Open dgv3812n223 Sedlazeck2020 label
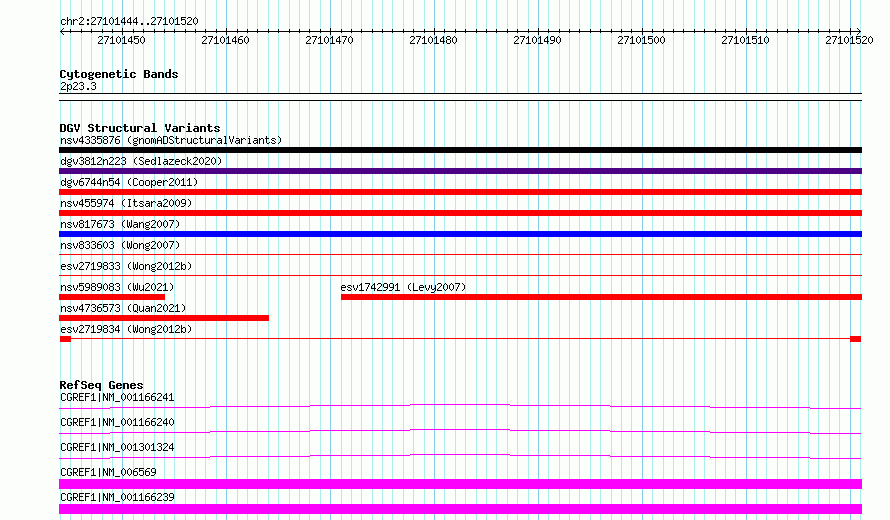Image resolution: width=890 pixels, height=520 pixels. click(141, 161)
